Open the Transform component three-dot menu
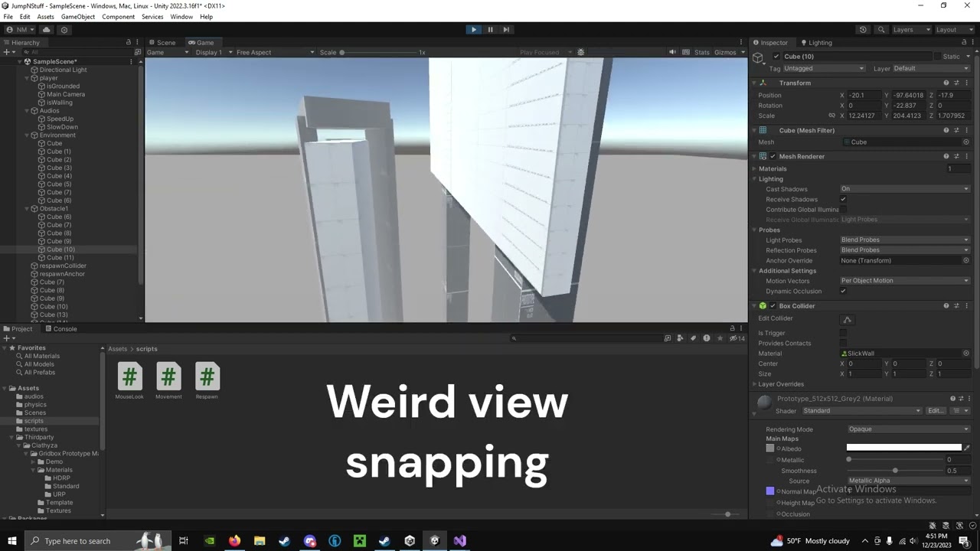The width and height of the screenshot is (980, 551). pyautogui.click(x=967, y=83)
